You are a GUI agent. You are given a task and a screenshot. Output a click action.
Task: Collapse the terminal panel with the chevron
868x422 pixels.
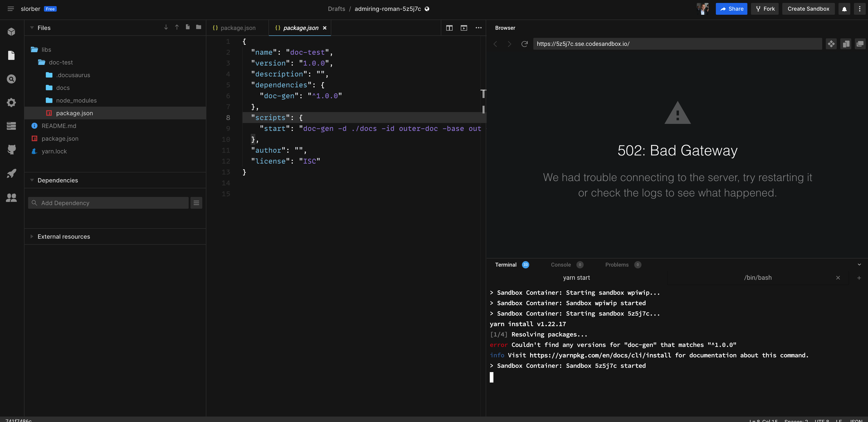click(x=859, y=265)
